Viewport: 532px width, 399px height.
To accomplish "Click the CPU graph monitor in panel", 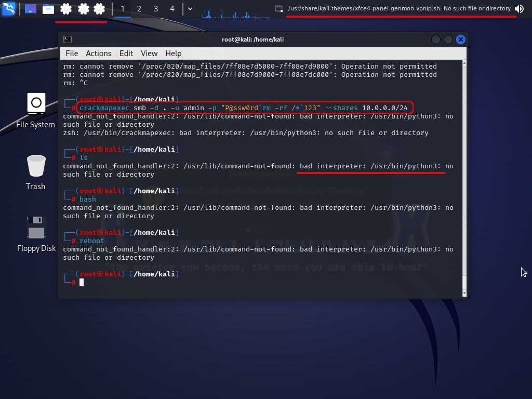I will (x=235, y=12).
